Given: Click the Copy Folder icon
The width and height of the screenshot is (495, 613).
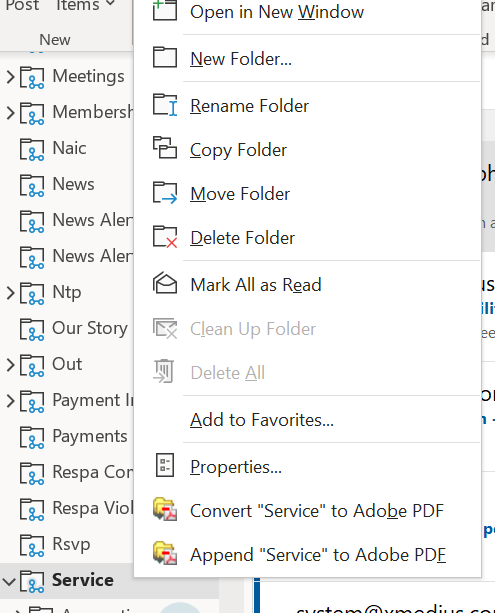Looking at the screenshot, I should tap(165, 147).
